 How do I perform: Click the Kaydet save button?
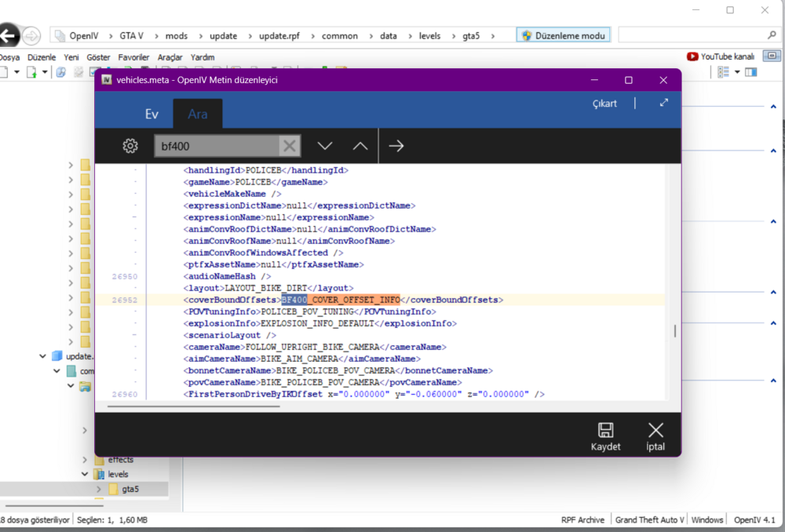[x=605, y=435]
